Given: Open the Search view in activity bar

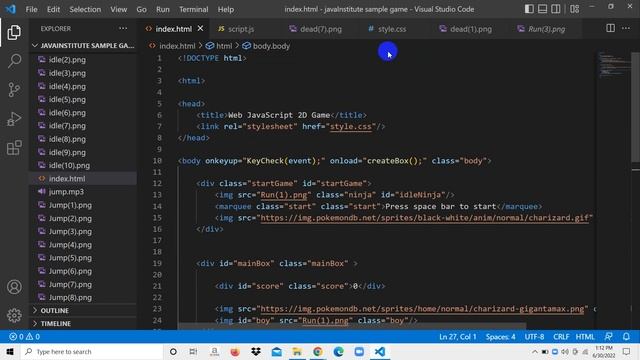Looking at the screenshot, I should pyautogui.click(x=14, y=61).
